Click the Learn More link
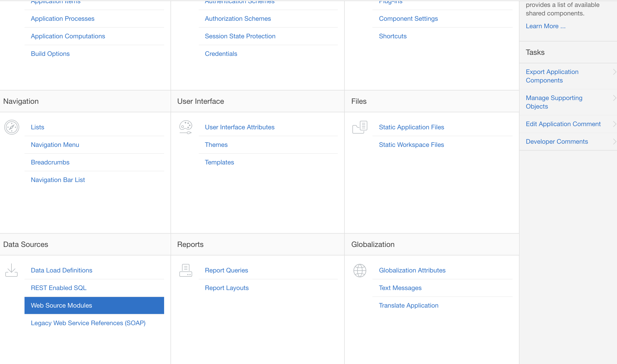Image resolution: width=617 pixels, height=364 pixels. (x=545, y=26)
